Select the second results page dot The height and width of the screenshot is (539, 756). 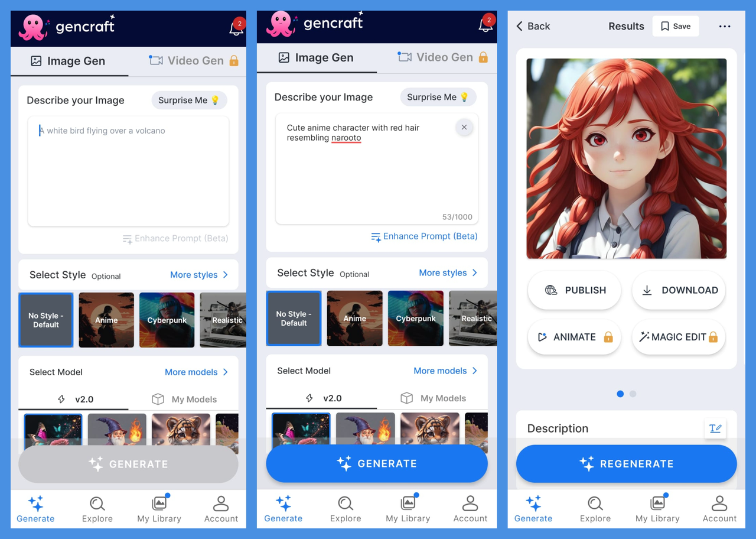pyautogui.click(x=633, y=393)
